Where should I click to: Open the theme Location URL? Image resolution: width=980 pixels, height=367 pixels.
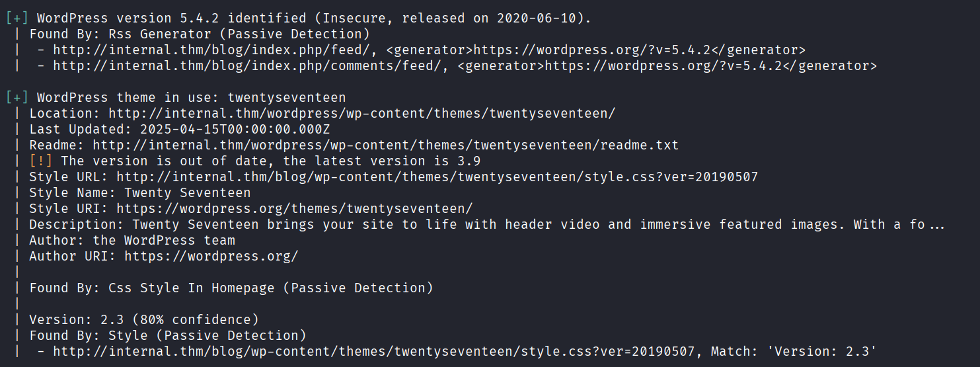coord(361,113)
